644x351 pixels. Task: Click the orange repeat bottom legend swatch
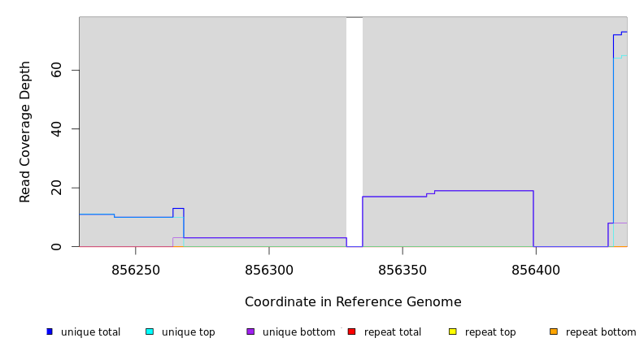(554, 331)
